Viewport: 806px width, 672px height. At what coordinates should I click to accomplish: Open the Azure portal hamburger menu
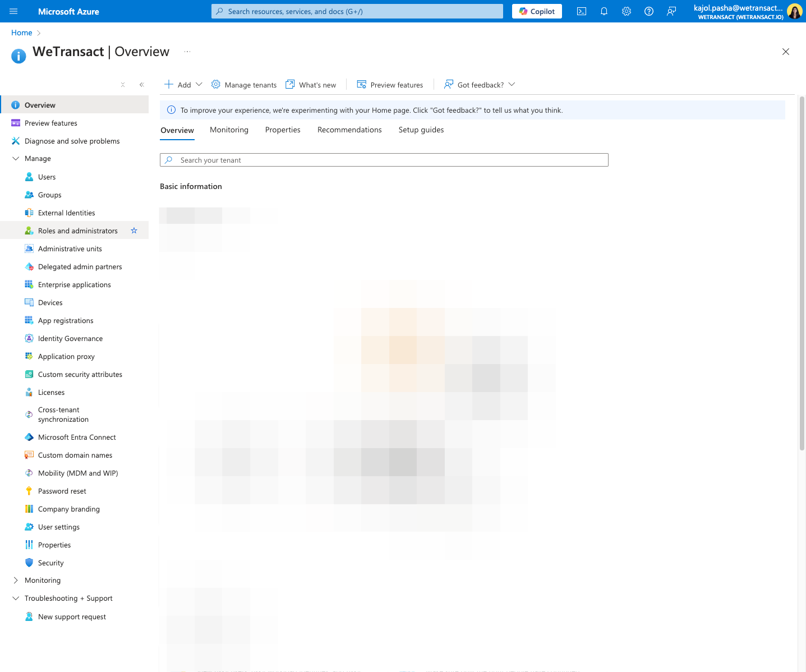(x=13, y=11)
